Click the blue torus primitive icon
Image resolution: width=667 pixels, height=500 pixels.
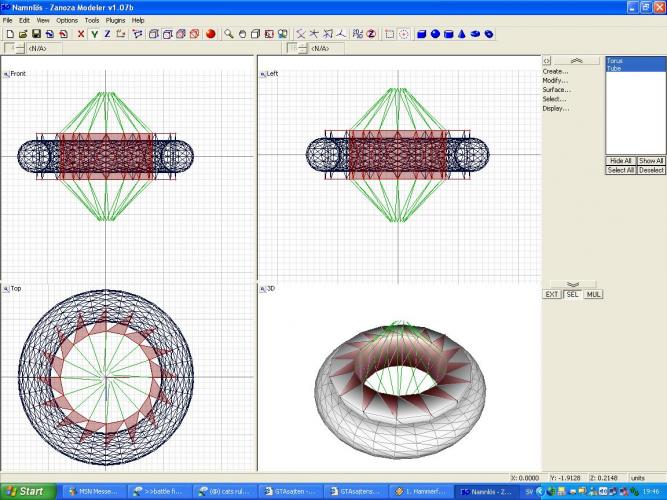[x=474, y=33]
